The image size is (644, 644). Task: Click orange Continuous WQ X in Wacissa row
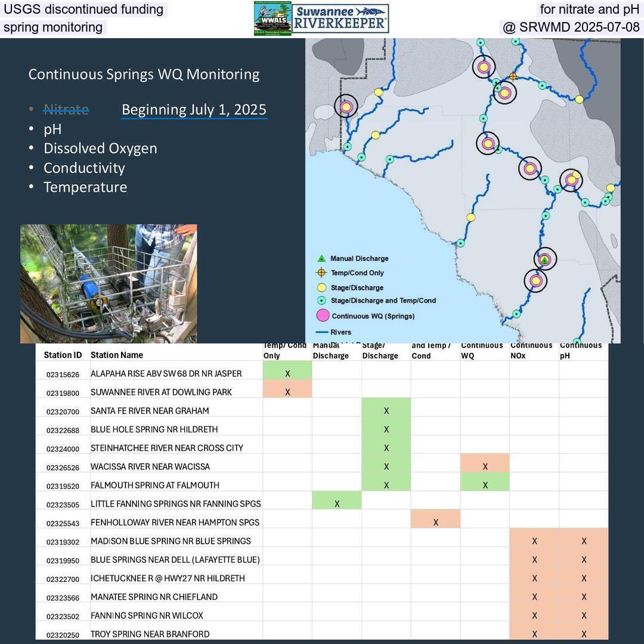485,463
